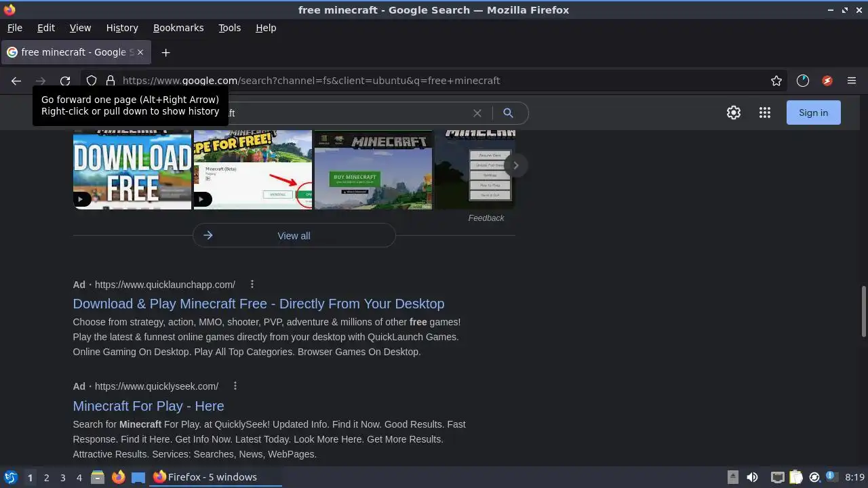Click Firefox - 5 windows taskbar button
This screenshot has width=868, height=488.
216,477
